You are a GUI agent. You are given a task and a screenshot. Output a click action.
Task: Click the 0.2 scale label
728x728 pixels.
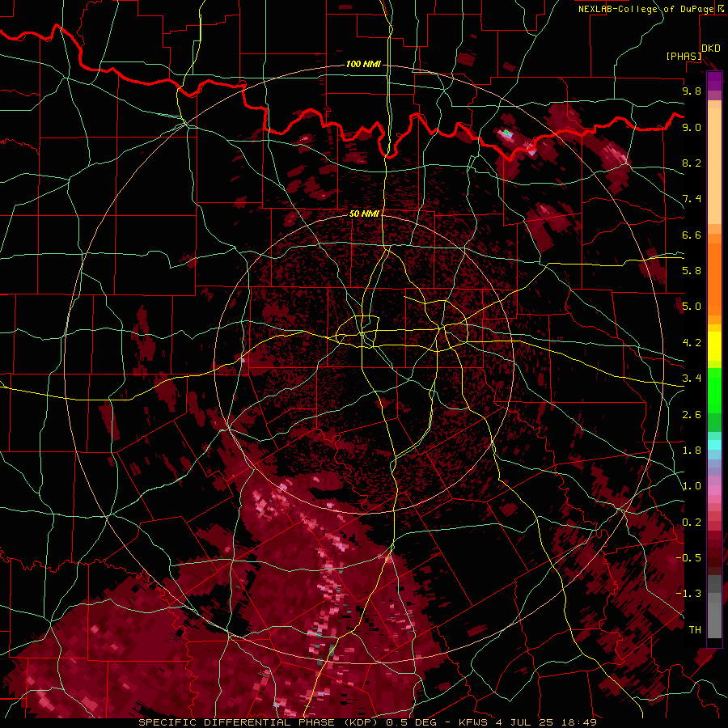click(692, 523)
